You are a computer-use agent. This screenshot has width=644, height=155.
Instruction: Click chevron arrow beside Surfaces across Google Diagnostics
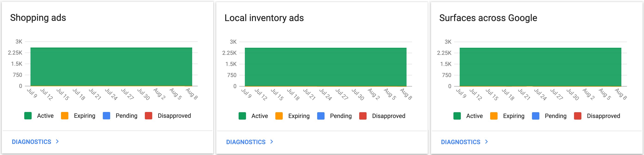click(486, 142)
